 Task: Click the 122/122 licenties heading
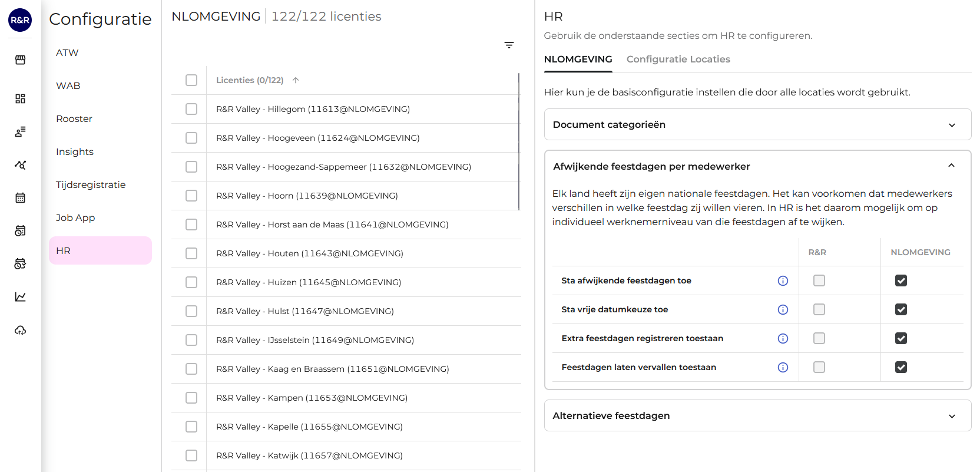tap(326, 16)
